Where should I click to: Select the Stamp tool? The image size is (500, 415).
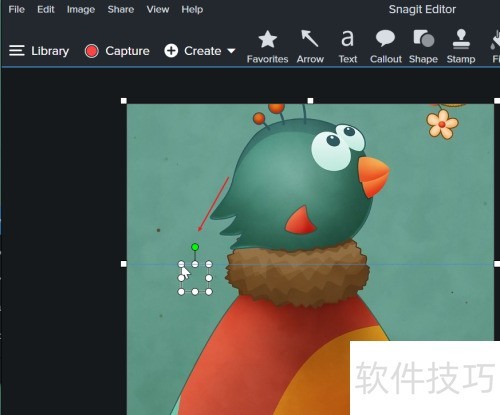461,47
